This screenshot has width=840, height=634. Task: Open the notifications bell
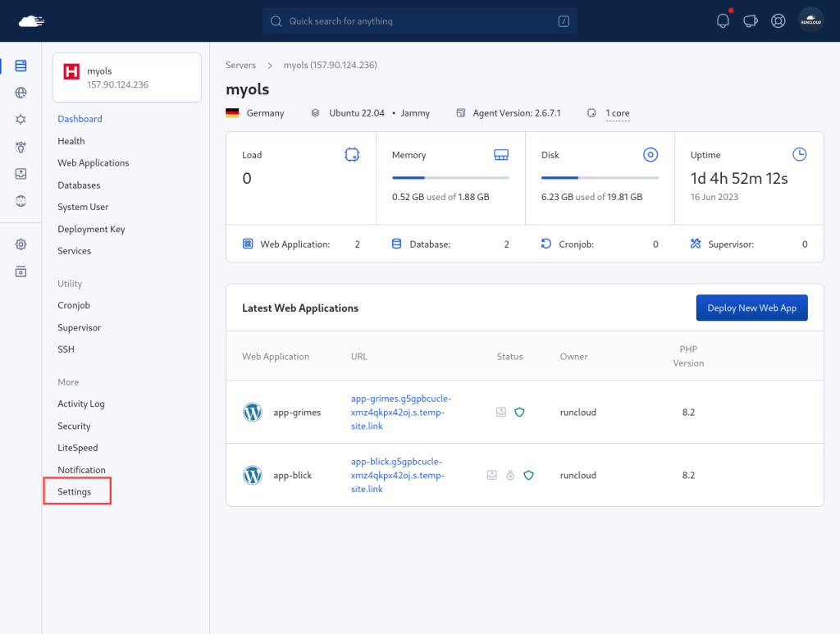pyautogui.click(x=723, y=21)
